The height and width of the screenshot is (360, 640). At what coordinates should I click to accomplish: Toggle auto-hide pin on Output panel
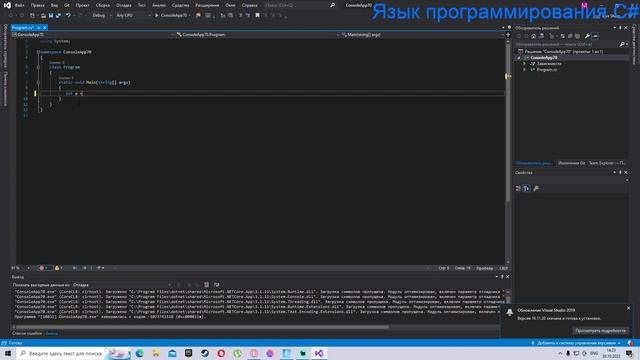(x=502, y=277)
